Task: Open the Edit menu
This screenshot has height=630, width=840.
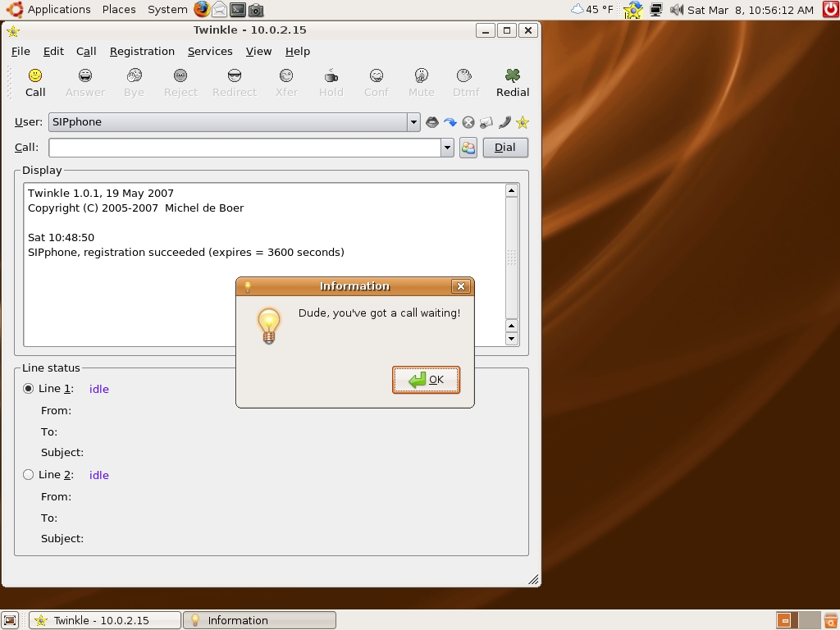Action: [53, 52]
